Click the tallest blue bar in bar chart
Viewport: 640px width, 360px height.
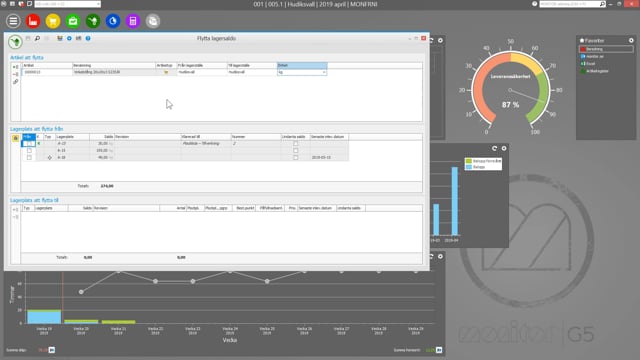(454, 201)
